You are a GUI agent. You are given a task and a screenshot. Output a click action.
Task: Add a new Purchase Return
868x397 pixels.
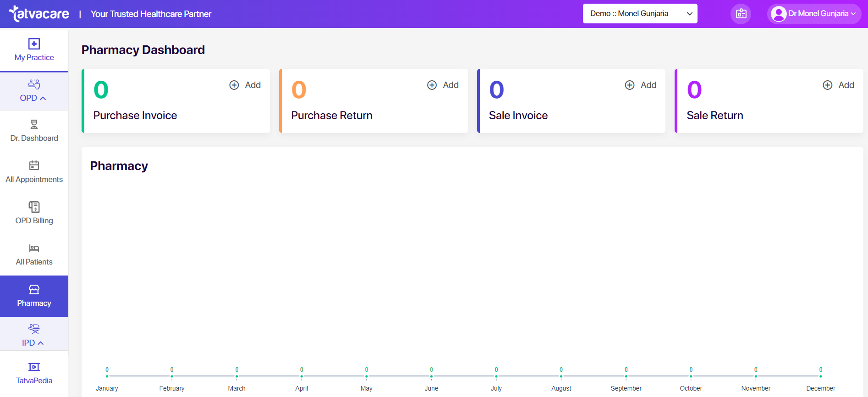(443, 85)
